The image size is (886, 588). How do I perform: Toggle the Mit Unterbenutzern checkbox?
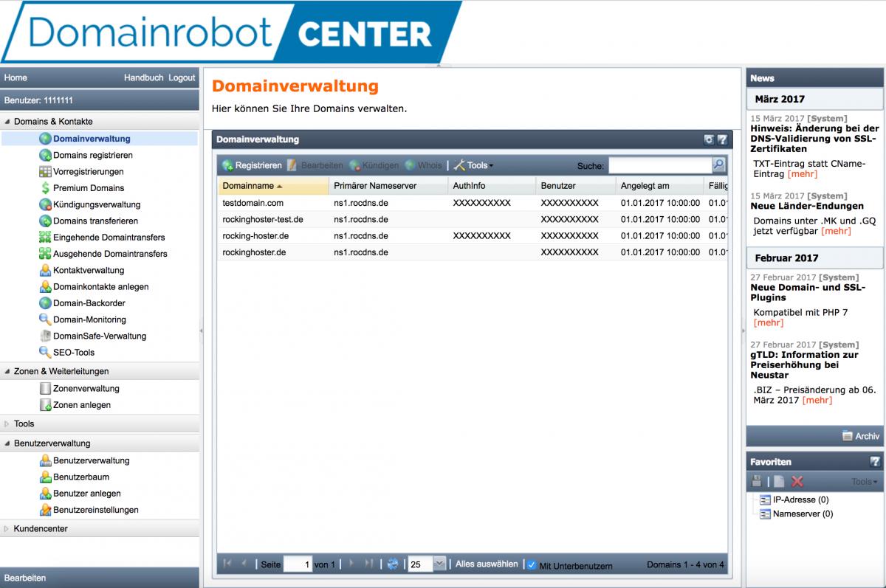(x=531, y=565)
